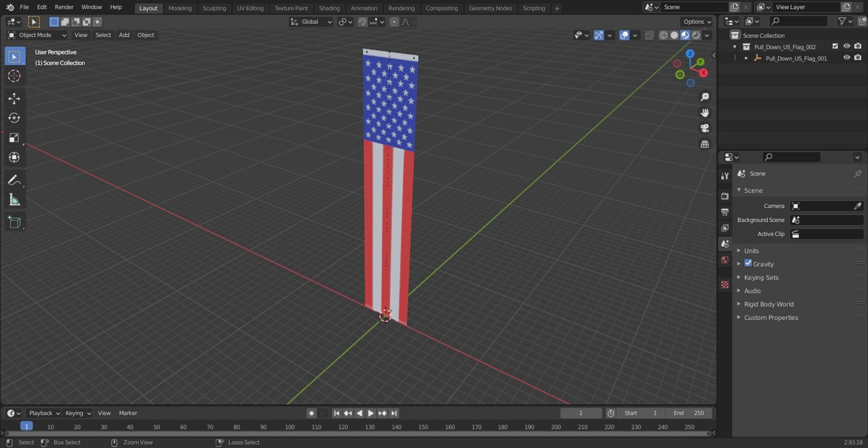Open the Playback dropdown
868x448 pixels.
click(44, 413)
